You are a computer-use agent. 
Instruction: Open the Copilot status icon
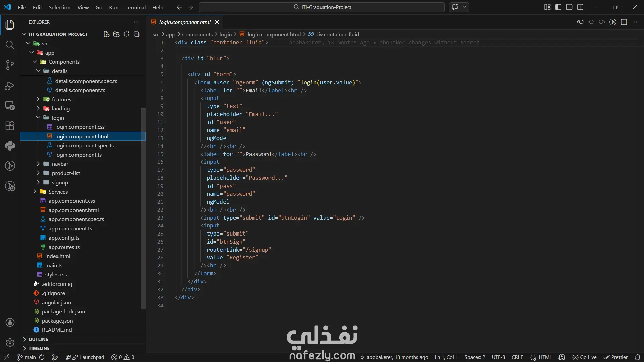tap(562, 357)
